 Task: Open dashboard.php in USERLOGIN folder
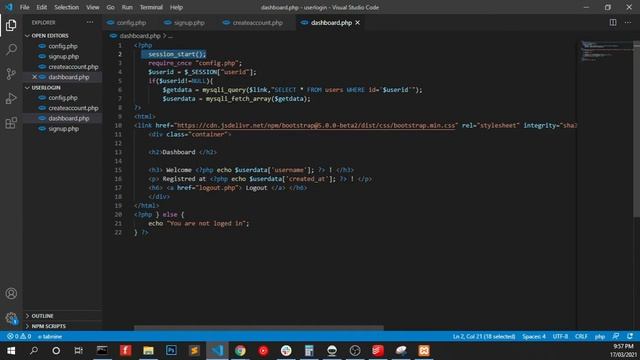point(68,118)
